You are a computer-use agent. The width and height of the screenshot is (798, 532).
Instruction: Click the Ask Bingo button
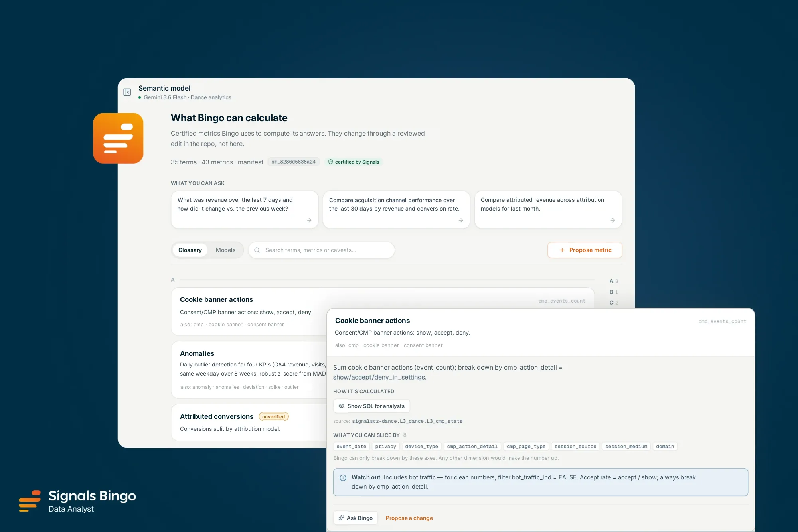coord(356,518)
